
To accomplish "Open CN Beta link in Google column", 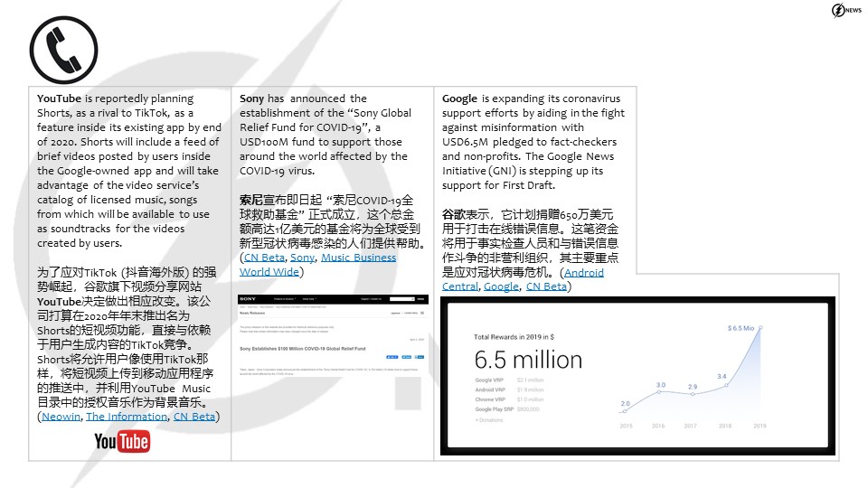I will 546,286.
